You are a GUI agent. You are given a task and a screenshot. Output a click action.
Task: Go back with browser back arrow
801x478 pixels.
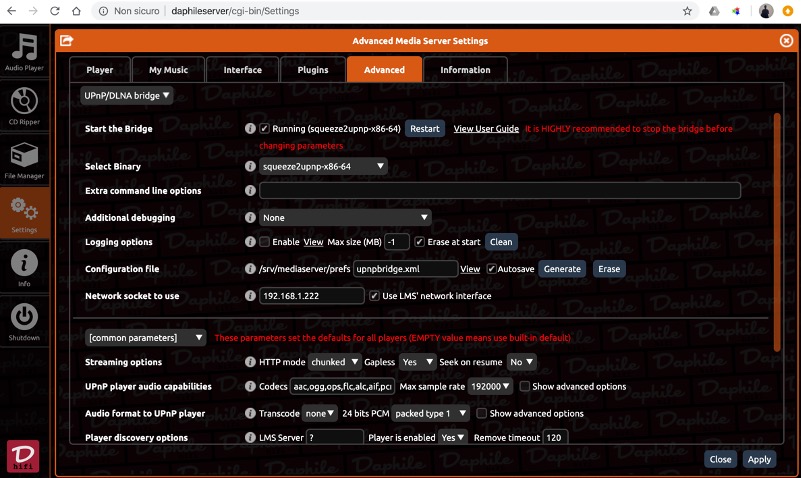(11, 11)
